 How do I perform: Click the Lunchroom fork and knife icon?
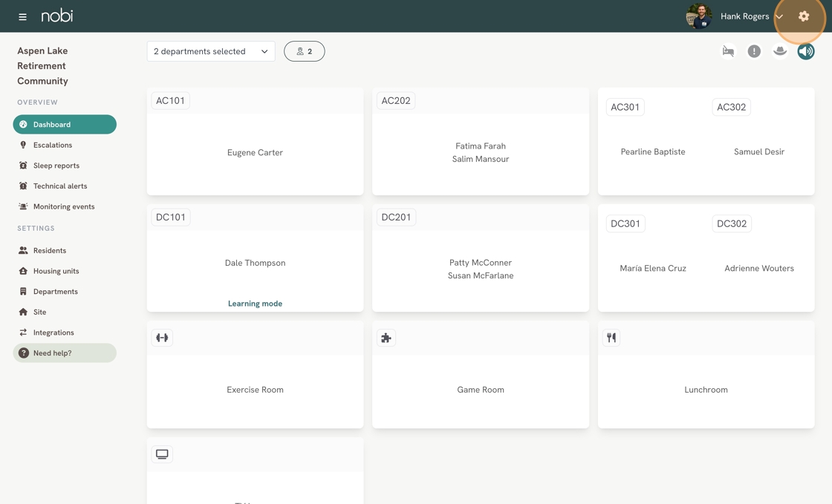click(611, 338)
